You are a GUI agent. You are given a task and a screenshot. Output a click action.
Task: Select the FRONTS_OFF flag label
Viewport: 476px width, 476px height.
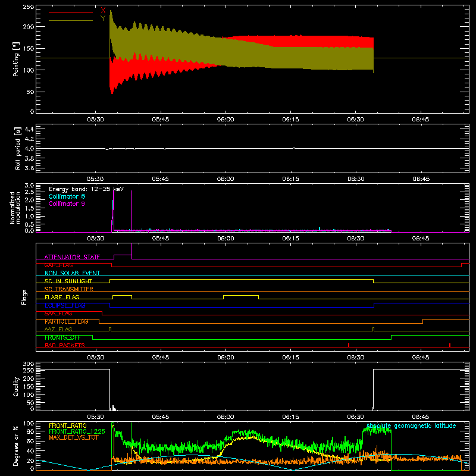click(x=62, y=337)
